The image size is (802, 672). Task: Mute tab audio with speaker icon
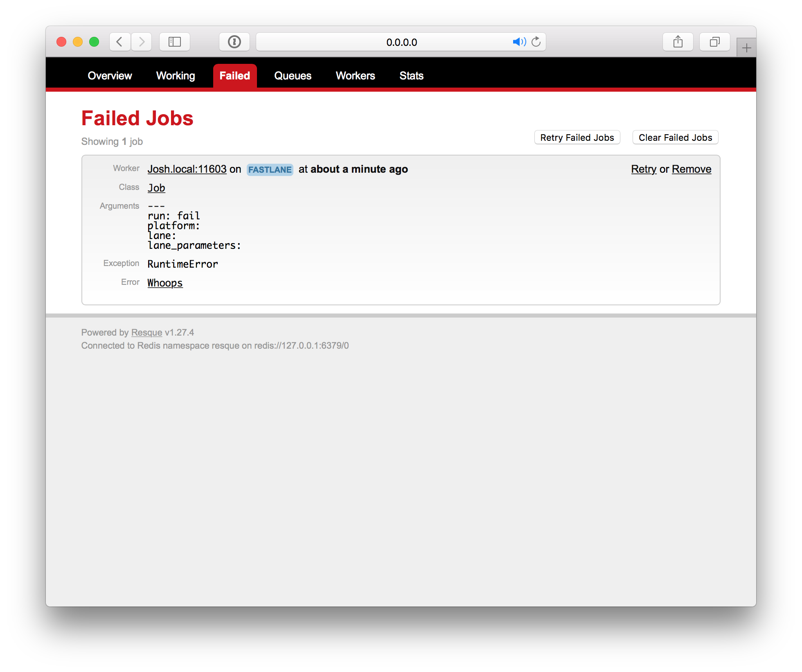click(519, 42)
